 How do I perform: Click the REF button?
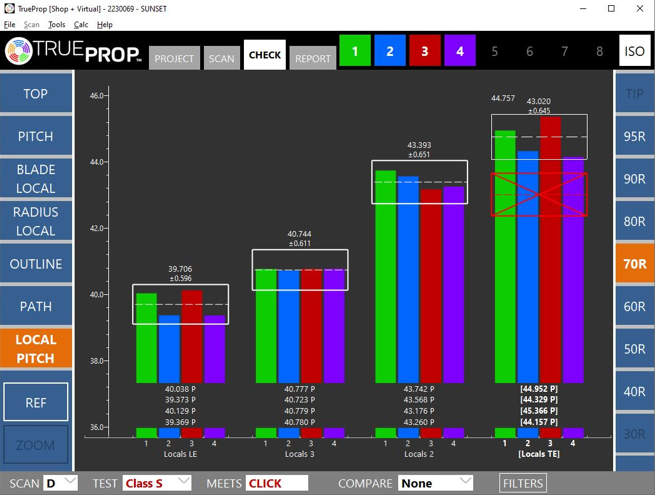click(x=36, y=402)
